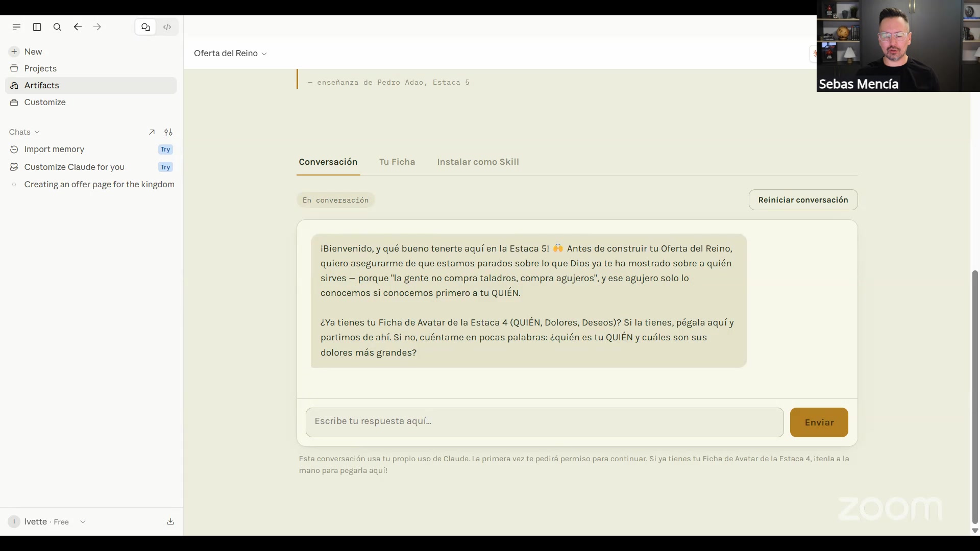Switch to code mode icon
This screenshot has height=551, width=980.
pos(167,27)
